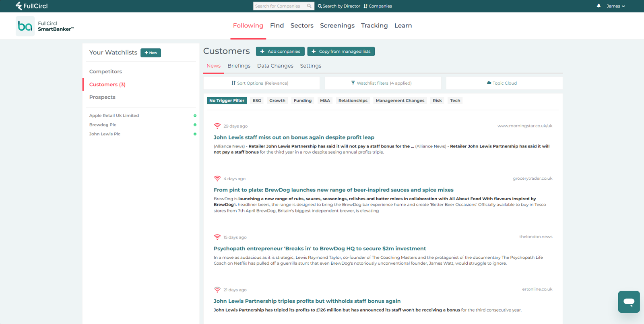This screenshot has width=644, height=324.
Task: Switch to the Data Changes tab
Action: (x=275, y=66)
